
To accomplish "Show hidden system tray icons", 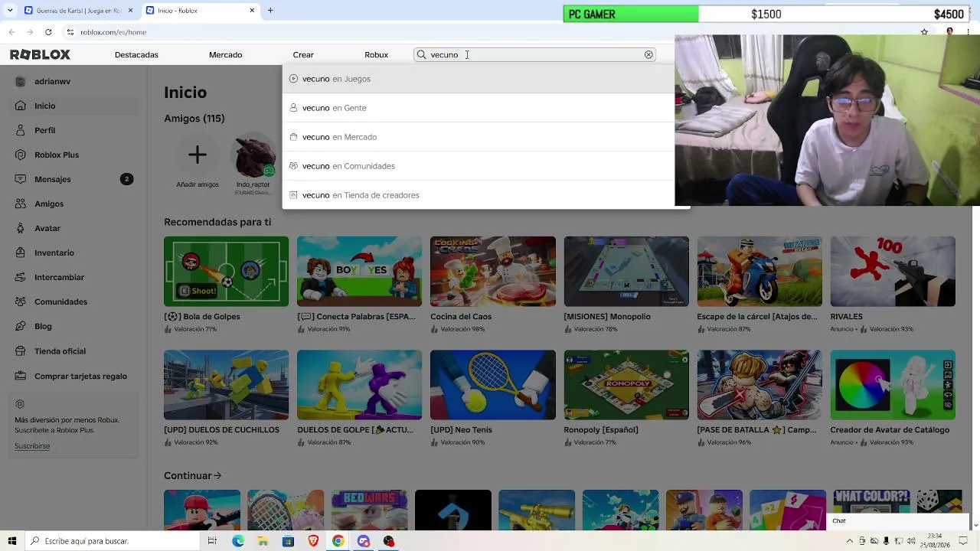I will [850, 541].
